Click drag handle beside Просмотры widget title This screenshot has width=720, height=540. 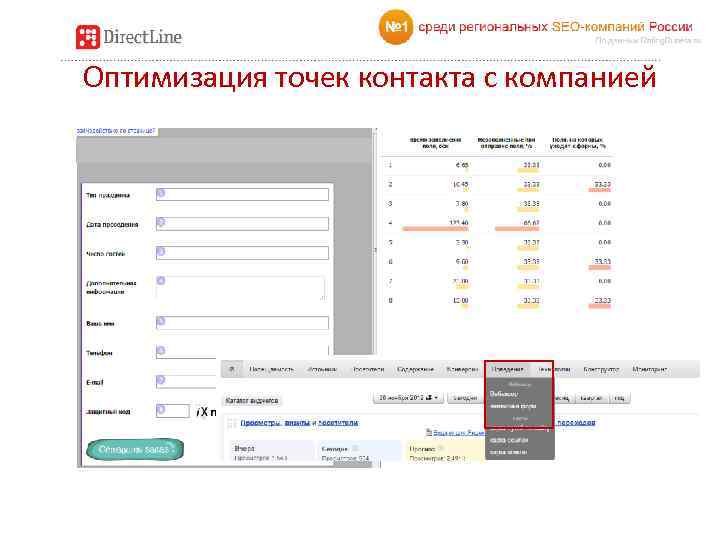(232, 423)
